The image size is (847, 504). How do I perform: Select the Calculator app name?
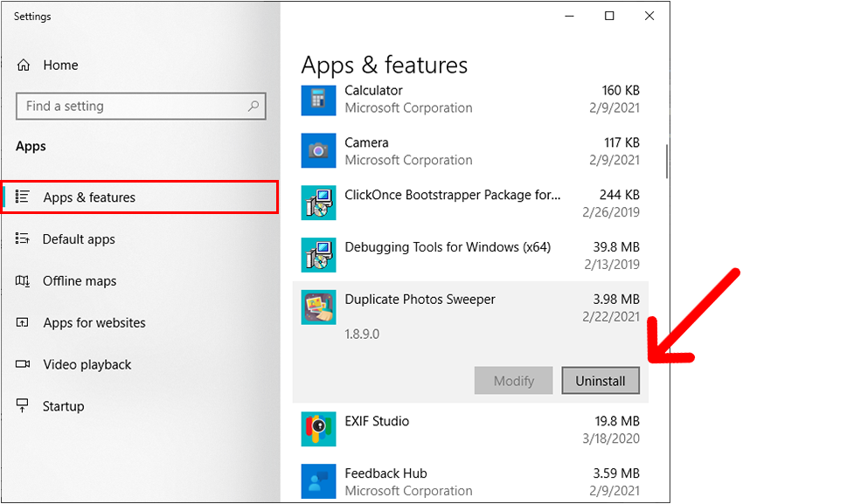point(373,90)
